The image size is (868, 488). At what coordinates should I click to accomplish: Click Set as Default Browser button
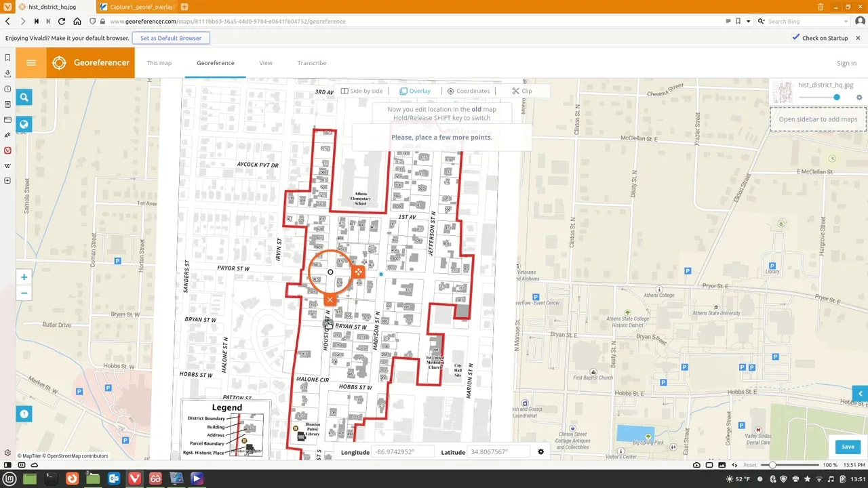(171, 38)
